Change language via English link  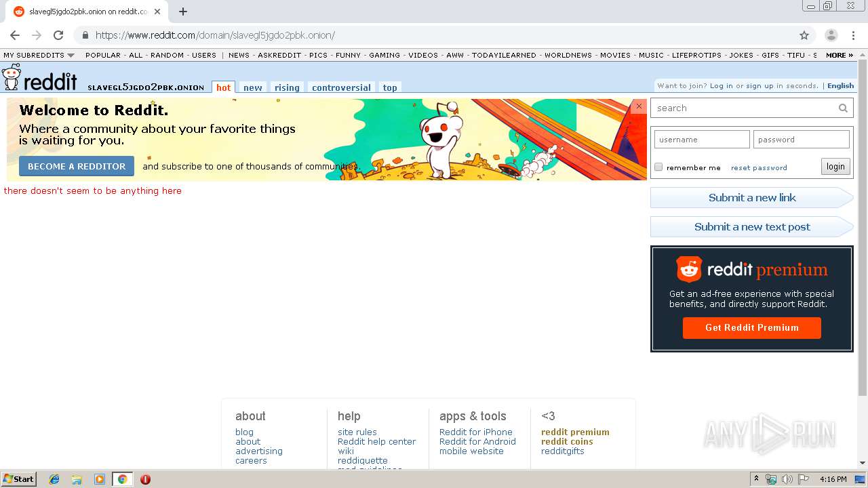click(x=840, y=85)
